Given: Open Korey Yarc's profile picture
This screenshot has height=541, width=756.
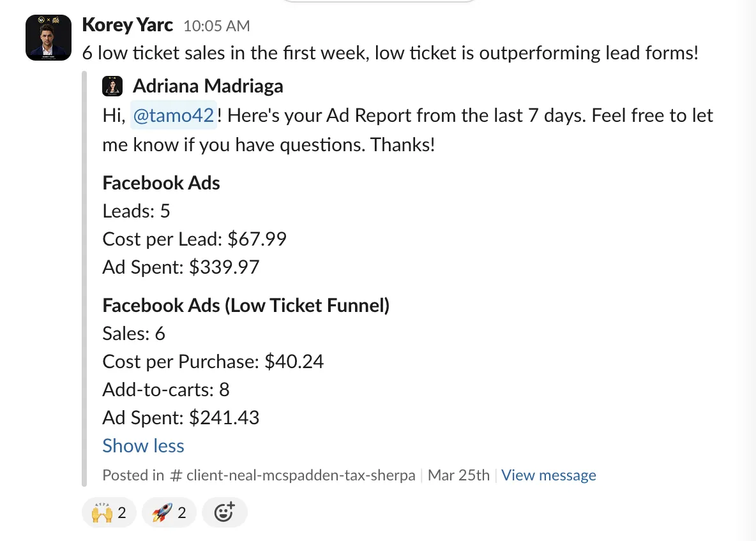Looking at the screenshot, I should click(x=49, y=38).
